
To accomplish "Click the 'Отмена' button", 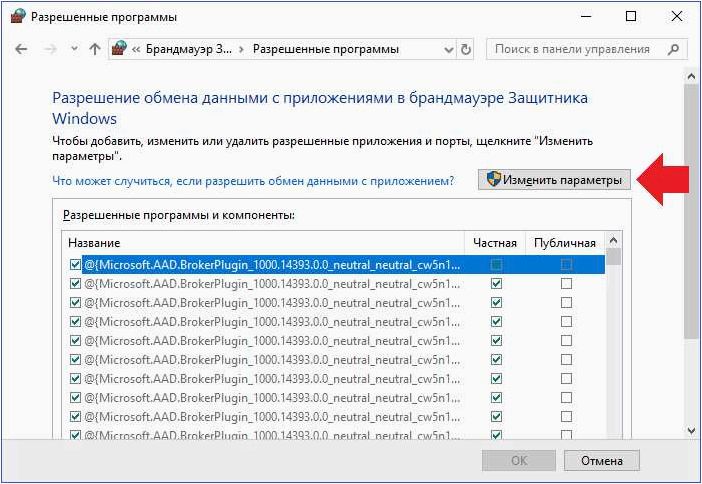I will pos(602,460).
